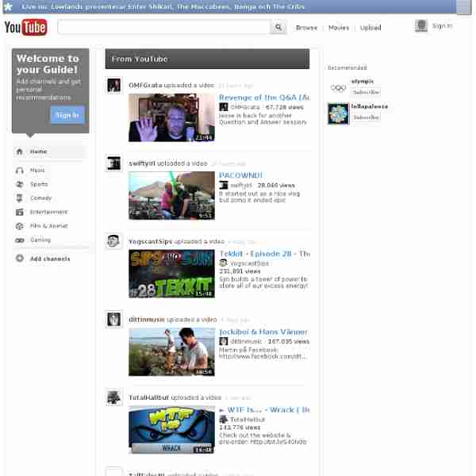The width and height of the screenshot is (476, 476).
Task: Click the Sign in avatar icon at top
Action: [421, 26]
